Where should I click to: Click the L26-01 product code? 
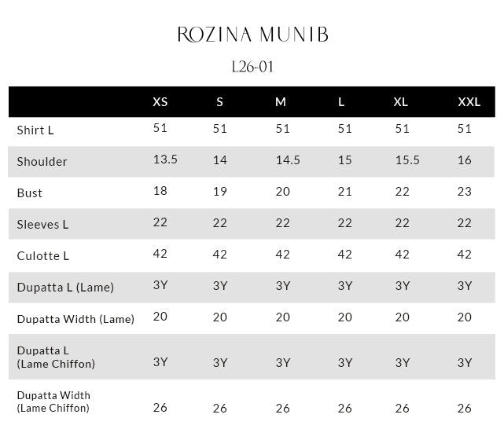[252, 67]
